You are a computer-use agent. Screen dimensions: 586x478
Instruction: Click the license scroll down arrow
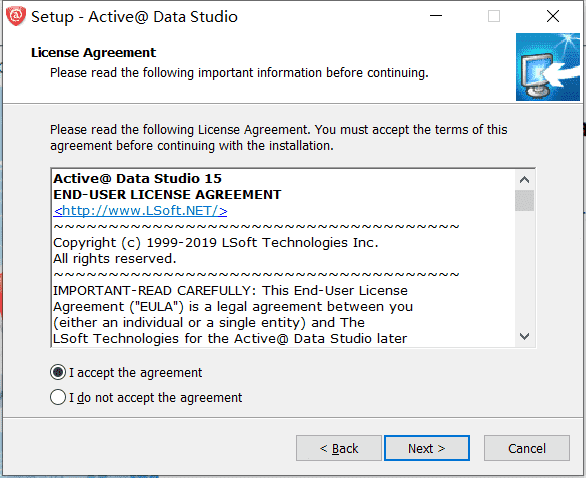(x=524, y=336)
